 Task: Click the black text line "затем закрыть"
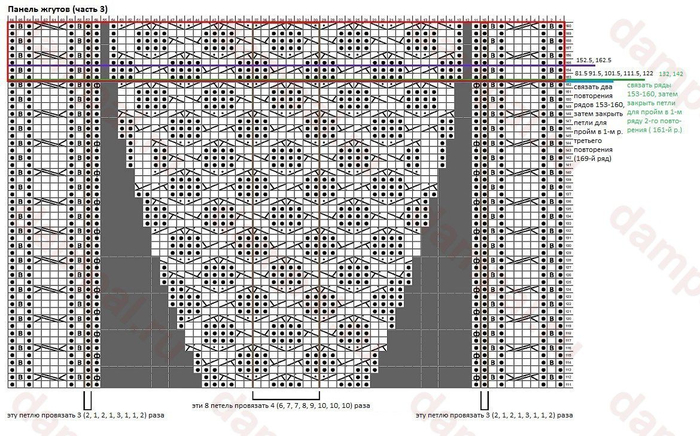click(x=597, y=113)
